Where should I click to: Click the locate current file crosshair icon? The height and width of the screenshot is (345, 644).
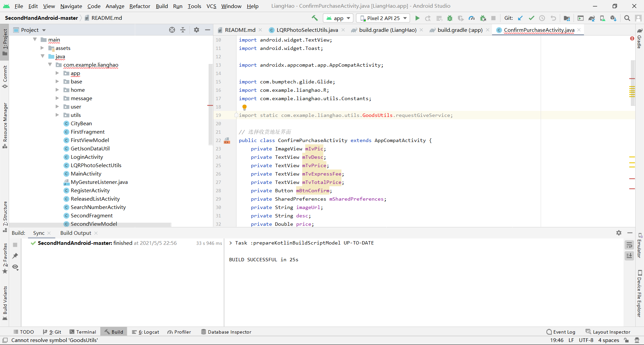[172, 30]
